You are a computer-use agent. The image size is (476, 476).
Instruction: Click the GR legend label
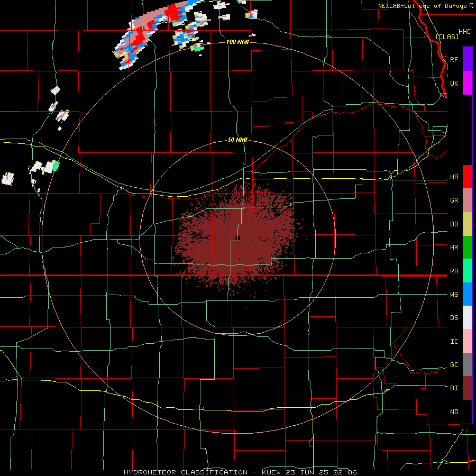(454, 200)
